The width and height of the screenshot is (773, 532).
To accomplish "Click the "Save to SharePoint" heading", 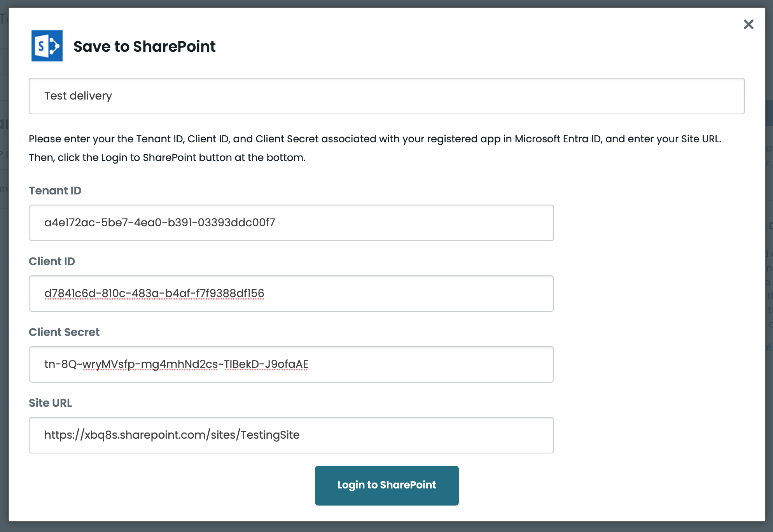I will [144, 47].
